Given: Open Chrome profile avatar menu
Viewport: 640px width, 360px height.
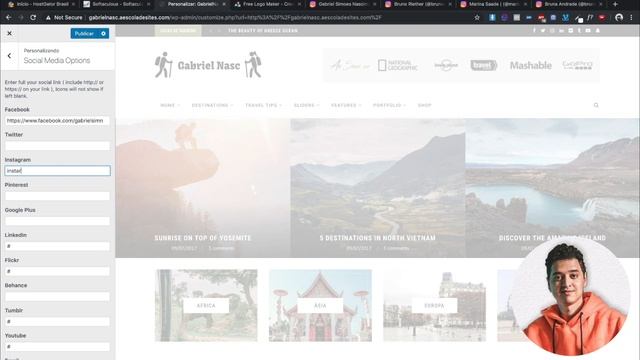Looking at the screenshot, I should click(619, 18).
